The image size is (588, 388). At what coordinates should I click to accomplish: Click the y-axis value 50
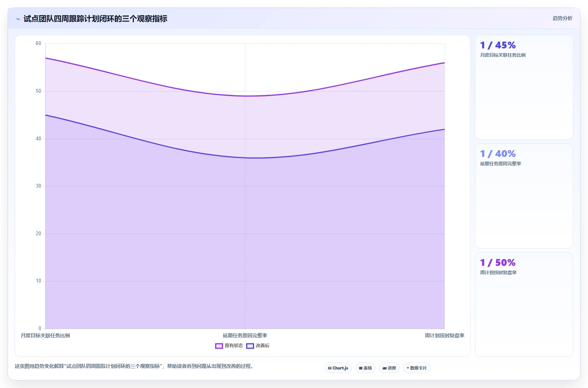[38, 91]
